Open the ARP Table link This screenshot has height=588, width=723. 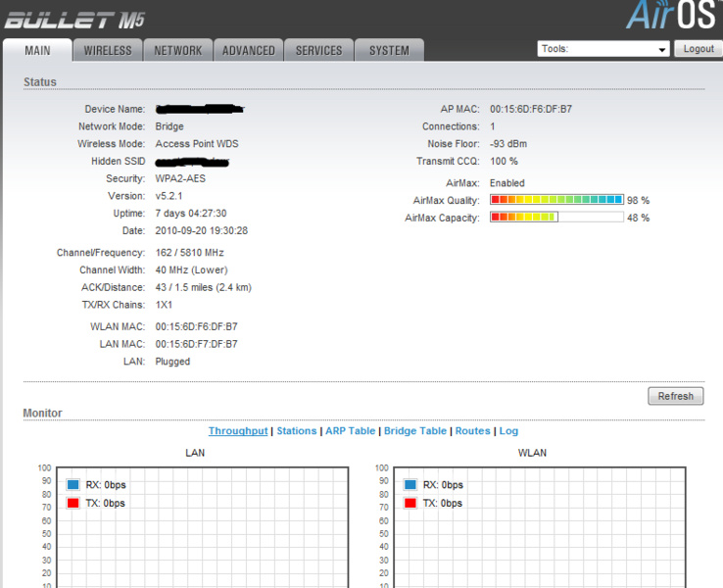(350, 431)
